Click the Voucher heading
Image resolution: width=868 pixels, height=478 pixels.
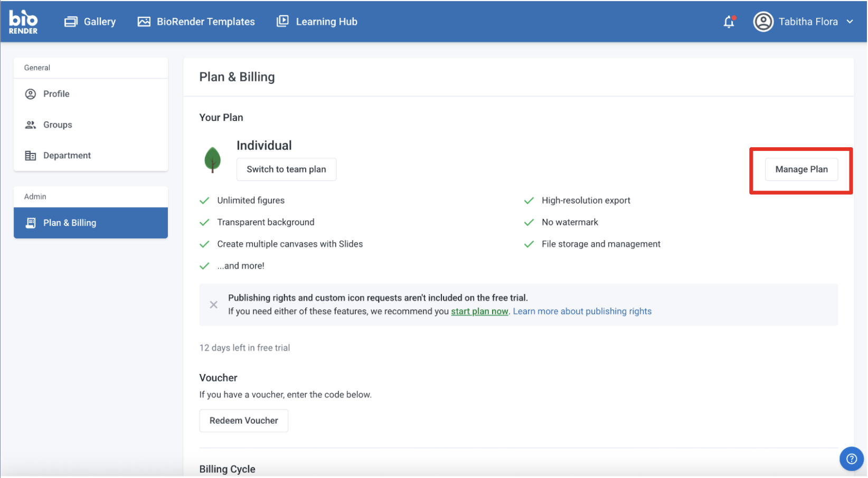tap(218, 378)
